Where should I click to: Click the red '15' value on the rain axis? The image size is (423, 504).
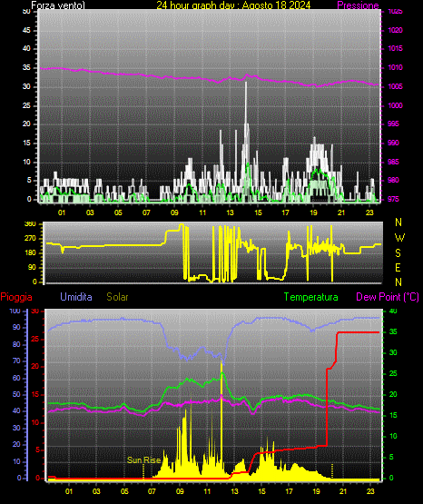tap(35, 394)
